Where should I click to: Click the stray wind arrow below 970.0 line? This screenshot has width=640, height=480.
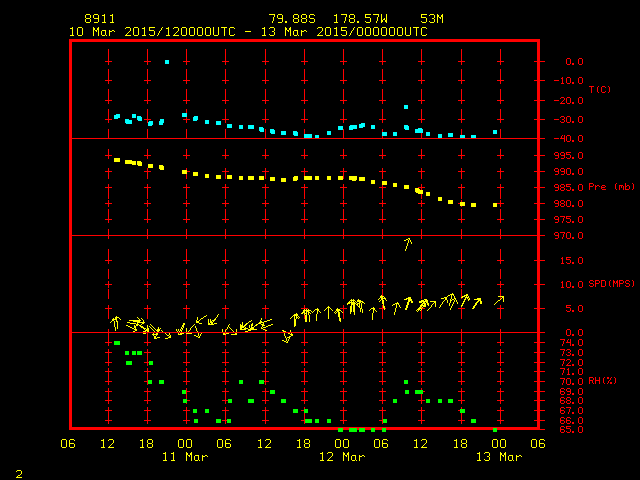(x=407, y=244)
